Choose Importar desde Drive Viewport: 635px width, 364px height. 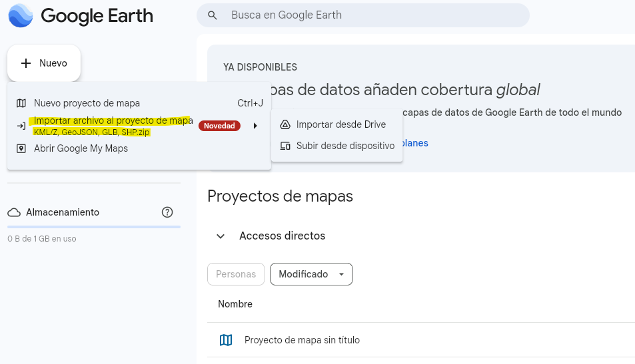pyautogui.click(x=336, y=124)
